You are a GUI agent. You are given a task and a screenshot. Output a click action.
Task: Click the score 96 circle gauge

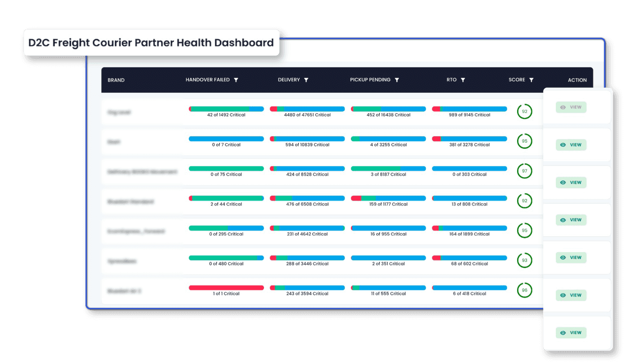(524, 290)
